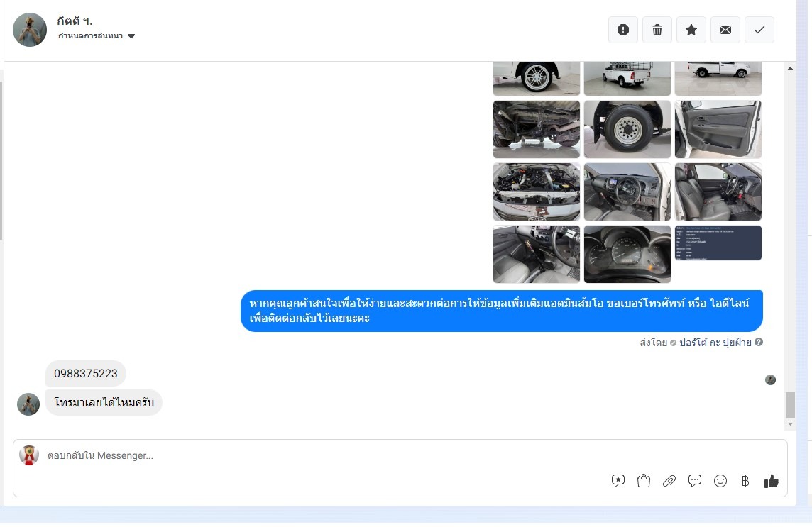The height and width of the screenshot is (527, 812).
Task: Open the door panel interior photo
Action: (x=718, y=129)
